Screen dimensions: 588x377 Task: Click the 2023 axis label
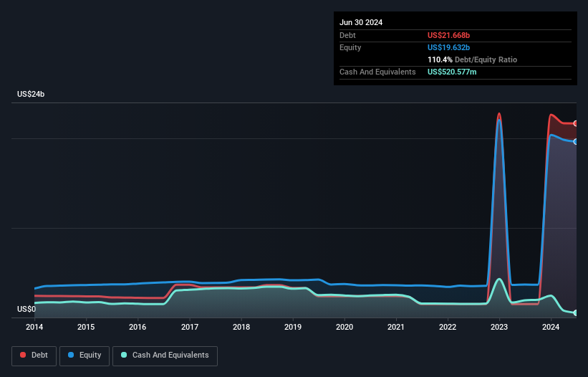pyautogui.click(x=499, y=327)
